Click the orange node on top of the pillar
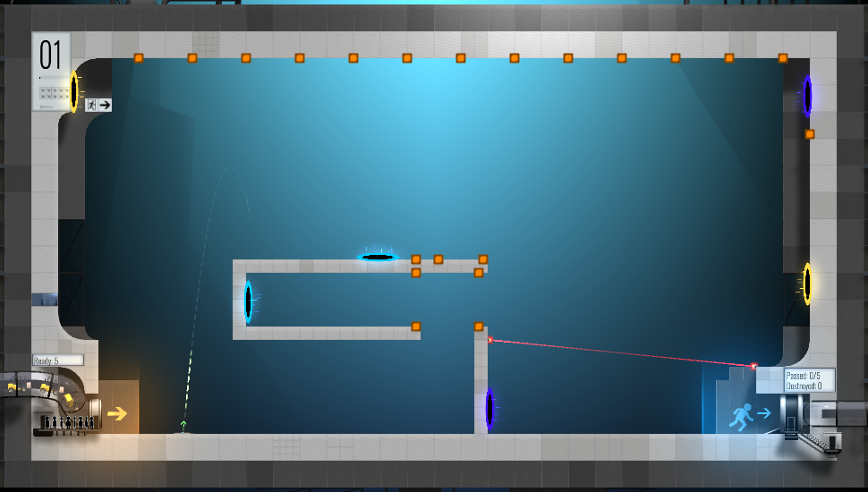868x492 pixels. coord(479,327)
